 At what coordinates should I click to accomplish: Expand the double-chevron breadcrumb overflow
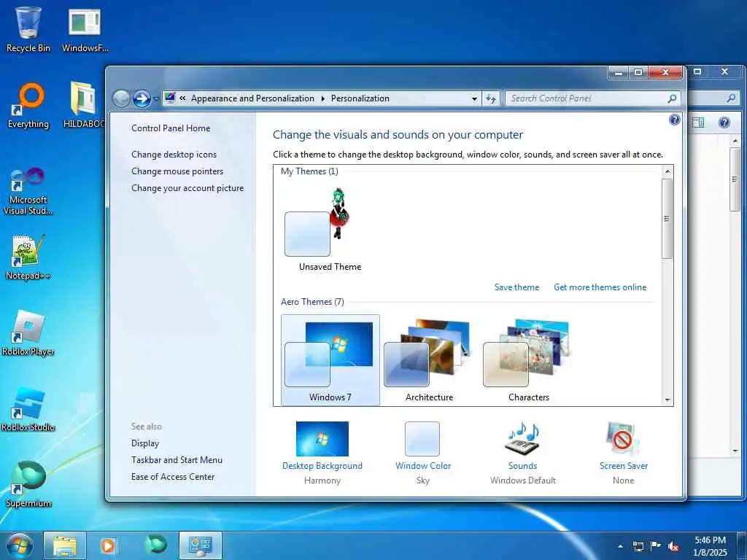182,98
